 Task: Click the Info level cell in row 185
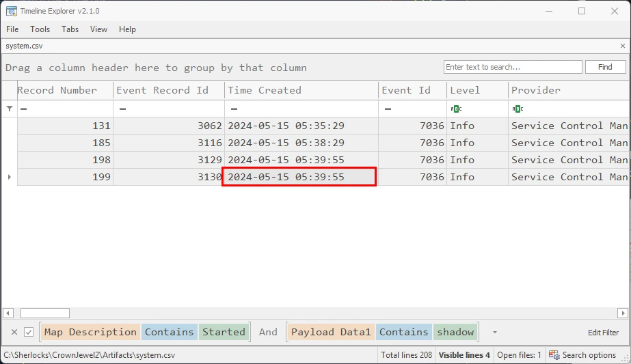[x=477, y=143]
